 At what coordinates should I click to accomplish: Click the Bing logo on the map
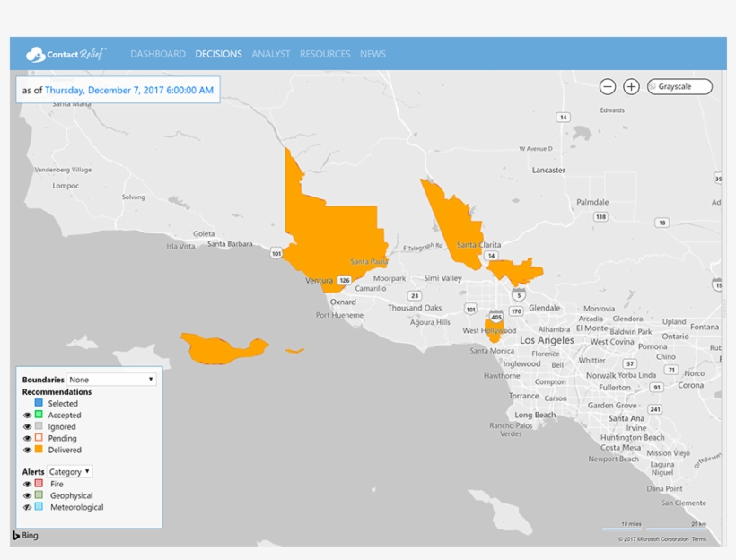click(25, 536)
